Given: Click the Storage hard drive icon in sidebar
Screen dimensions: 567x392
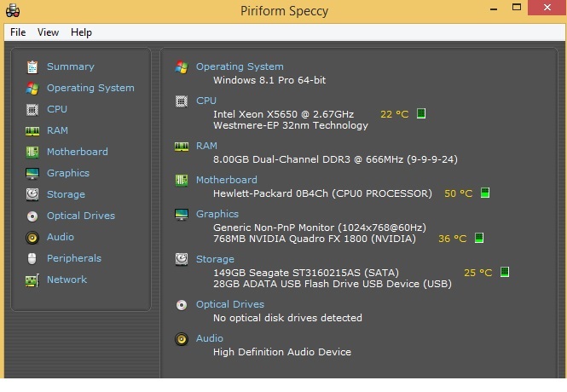Looking at the screenshot, I should 32,194.
